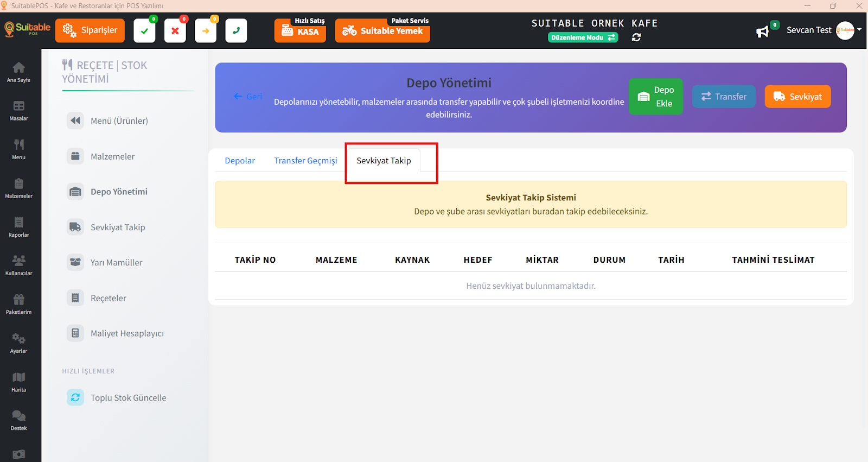
Task: Click the Reçeteler document icon
Action: (75, 298)
